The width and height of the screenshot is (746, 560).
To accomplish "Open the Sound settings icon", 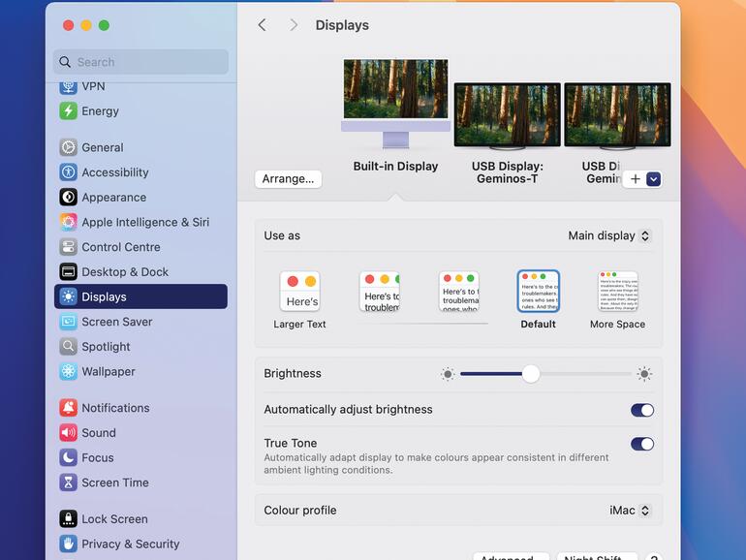I will 68,433.
